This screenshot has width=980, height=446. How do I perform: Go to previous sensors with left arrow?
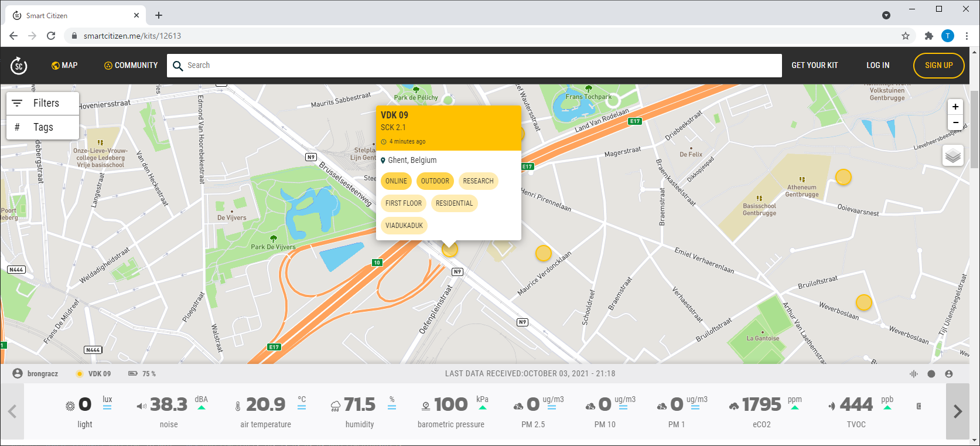[12, 411]
